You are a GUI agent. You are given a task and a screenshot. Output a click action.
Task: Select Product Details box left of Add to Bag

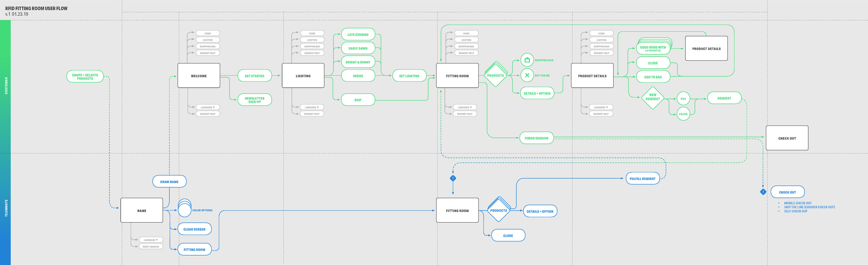tap(592, 76)
